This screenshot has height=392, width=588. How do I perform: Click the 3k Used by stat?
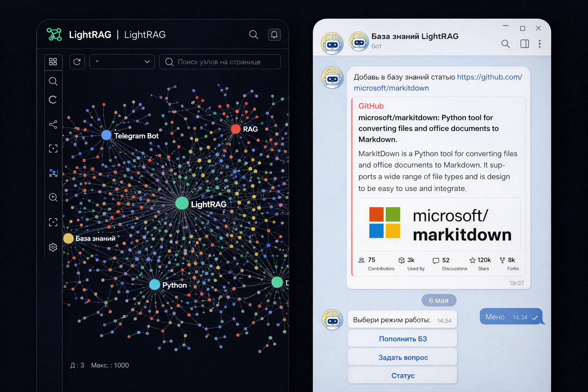click(412, 264)
